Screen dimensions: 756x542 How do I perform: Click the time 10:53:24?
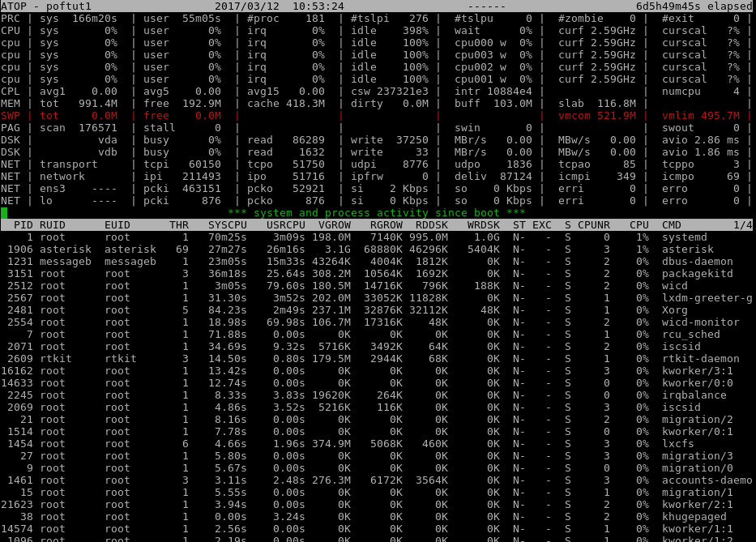point(318,6)
